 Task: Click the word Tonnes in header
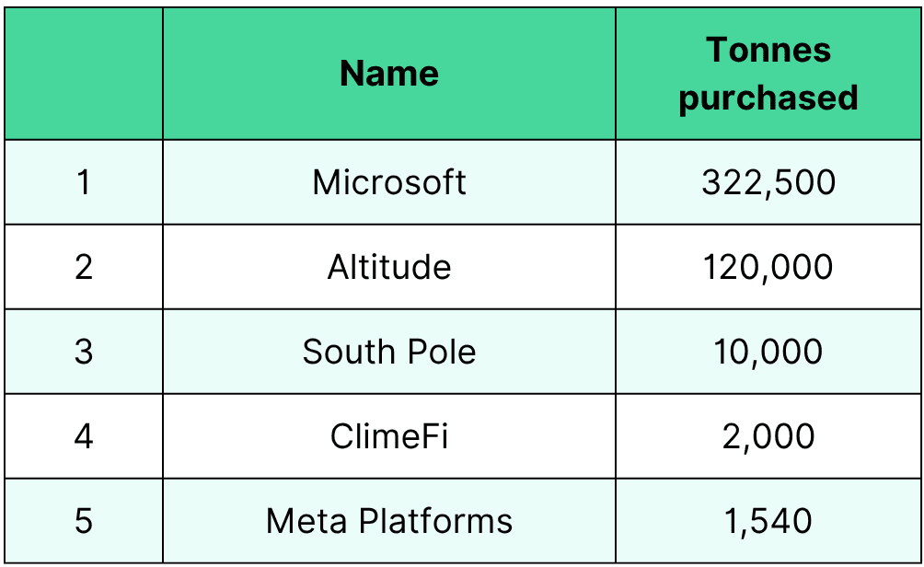768,50
